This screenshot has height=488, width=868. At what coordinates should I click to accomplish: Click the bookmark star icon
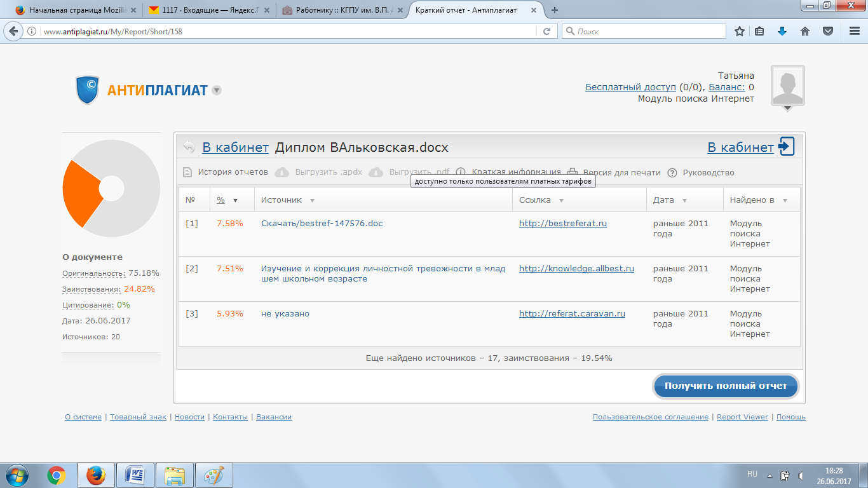coord(740,31)
